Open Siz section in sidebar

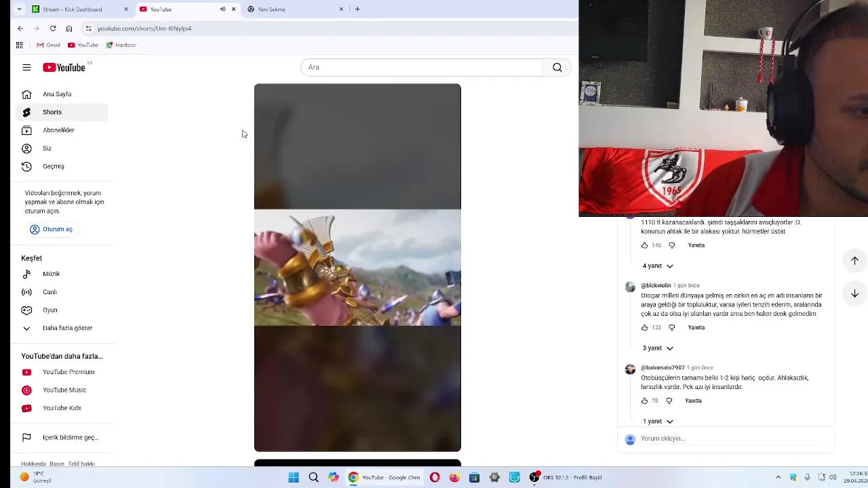click(x=62, y=148)
